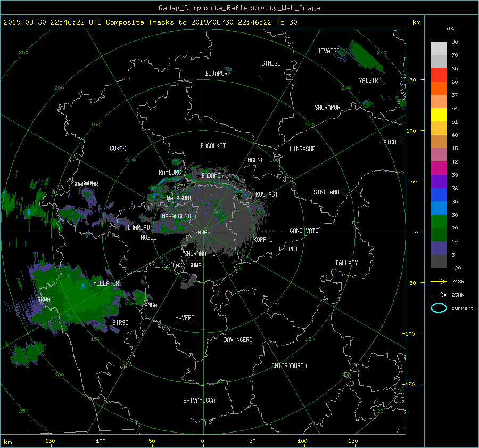Click the KUSTAGI city label
Viewport: 479px width, 448px height.
[267, 194]
